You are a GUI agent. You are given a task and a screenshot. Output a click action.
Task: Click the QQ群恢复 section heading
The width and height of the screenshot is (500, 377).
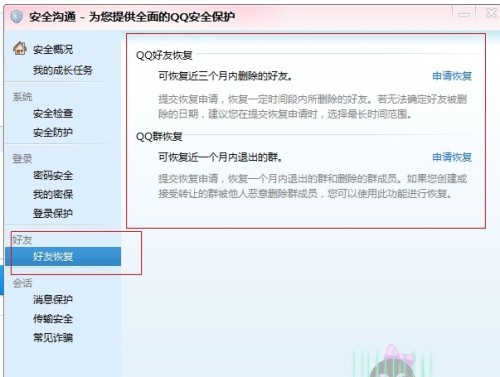click(x=159, y=136)
